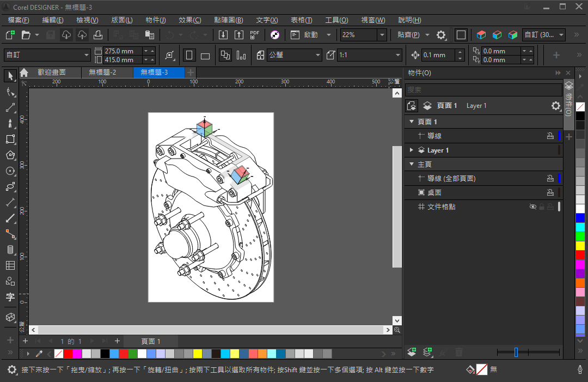Select the Table tool in toolbox
588x382 pixels.
(x=10, y=266)
